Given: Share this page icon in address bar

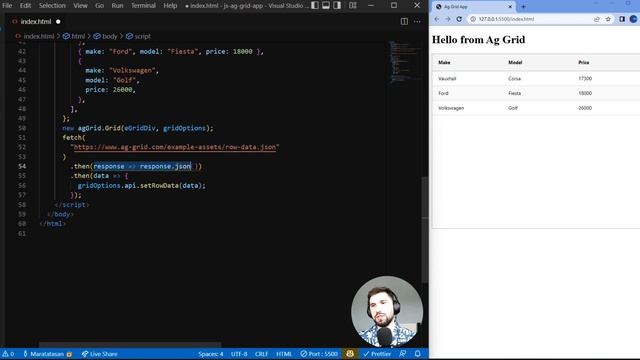Looking at the screenshot, I should (597, 19).
